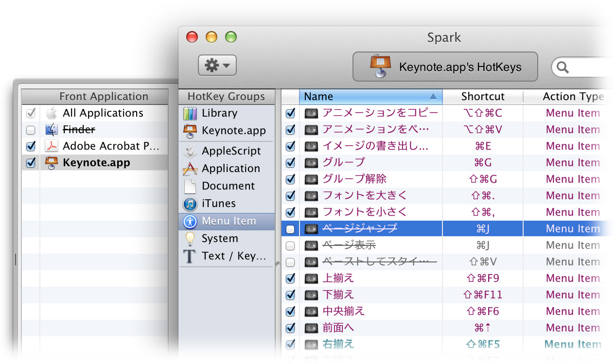Click the green zoom window button
This screenshot has height=364, width=616.
[x=230, y=37]
